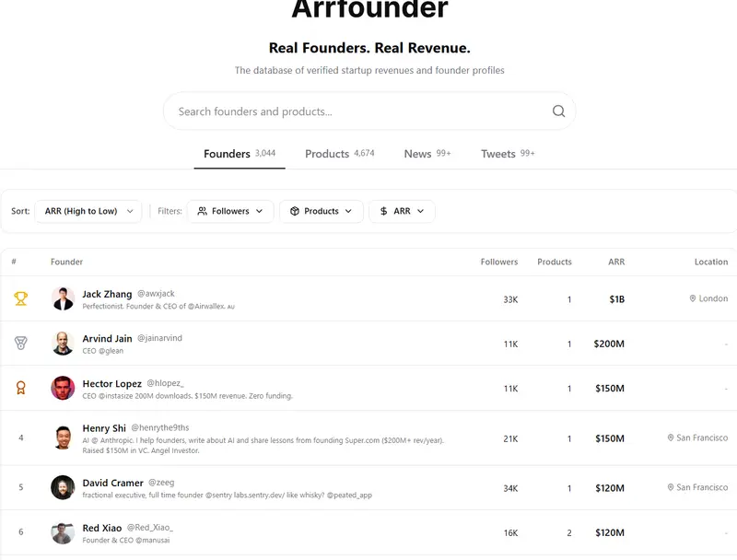This screenshot has width=737, height=560.
Task: Click the London location text
Action: 713,298
